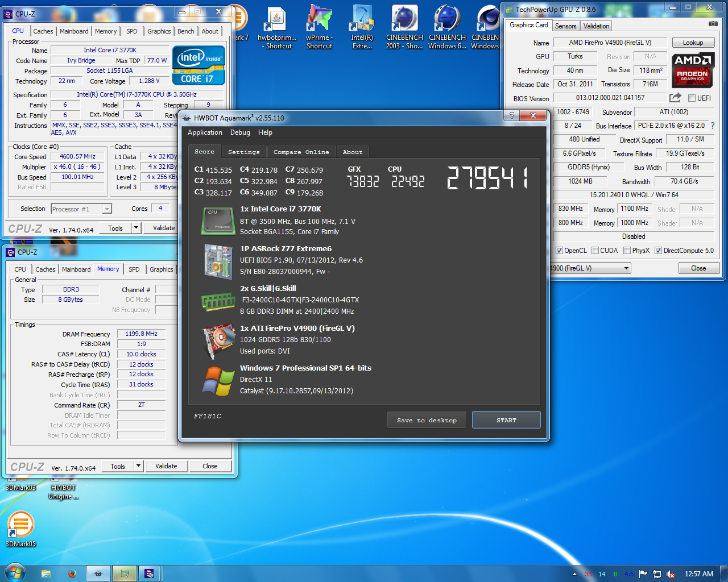The width and height of the screenshot is (728, 582).
Task: Click the motherboard image in Aquamark results
Action: tap(218, 261)
